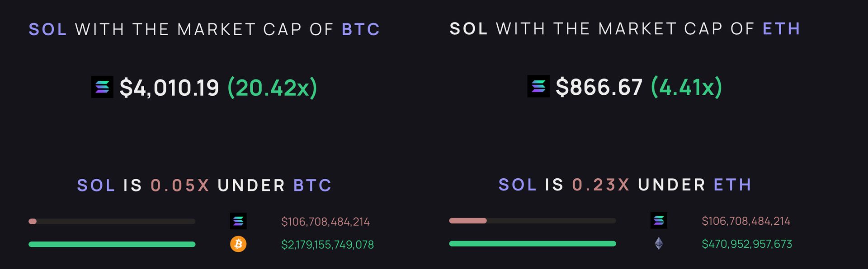Image resolution: width=868 pixels, height=269 pixels.
Task: Click the green BTC market cap bar
Action: click(x=112, y=244)
